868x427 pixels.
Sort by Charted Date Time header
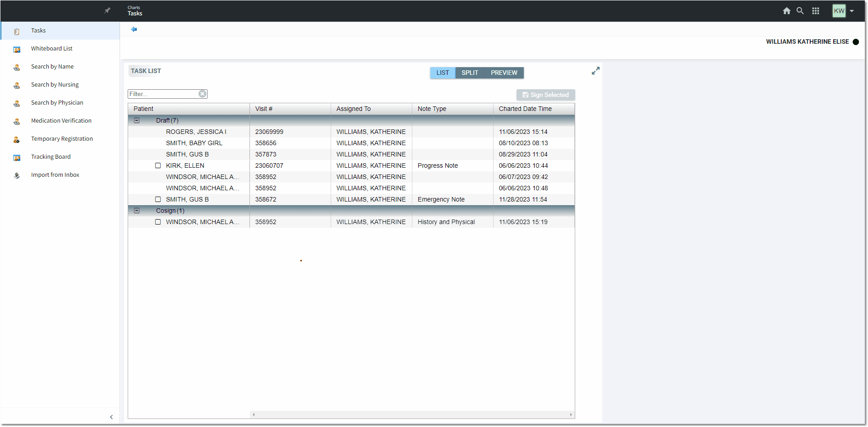click(534, 109)
